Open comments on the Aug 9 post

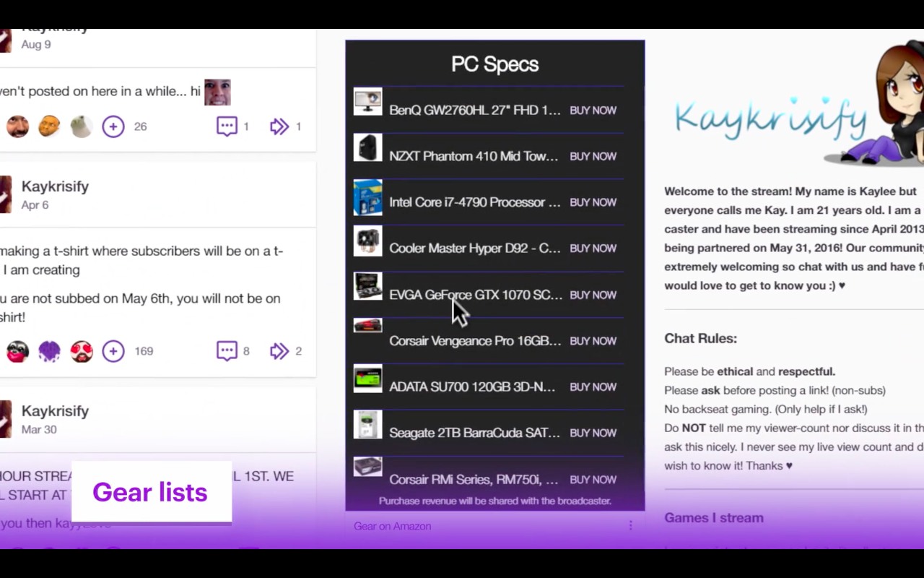[227, 126]
